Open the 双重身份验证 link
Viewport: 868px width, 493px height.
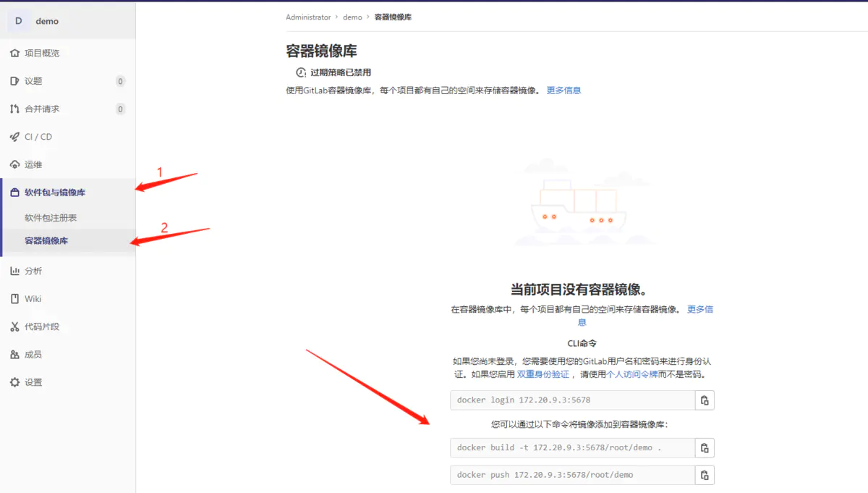click(542, 375)
